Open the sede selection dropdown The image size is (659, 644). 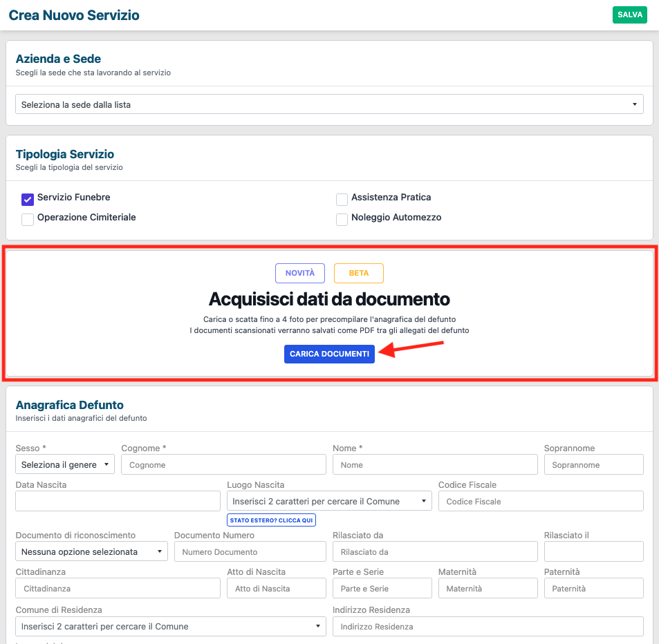pyautogui.click(x=329, y=104)
